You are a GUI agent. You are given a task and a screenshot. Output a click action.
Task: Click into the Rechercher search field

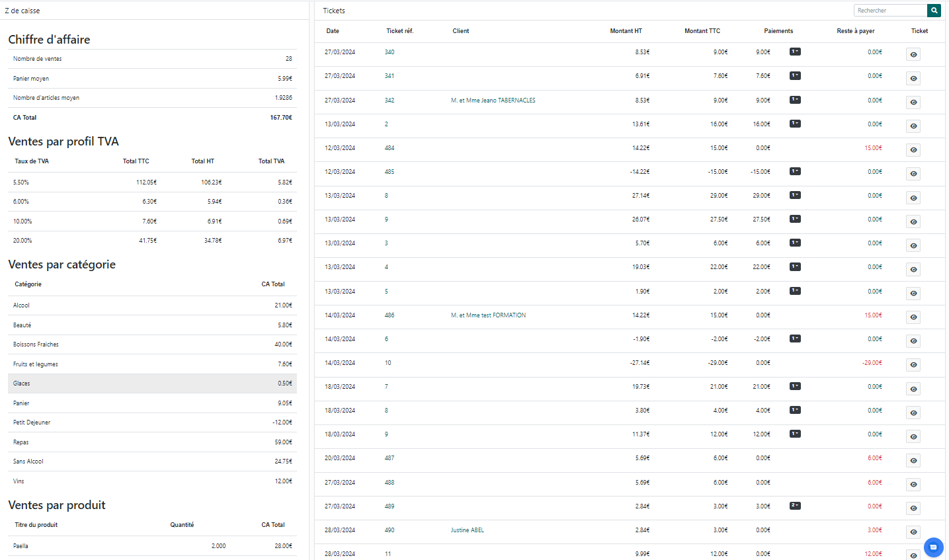point(889,11)
